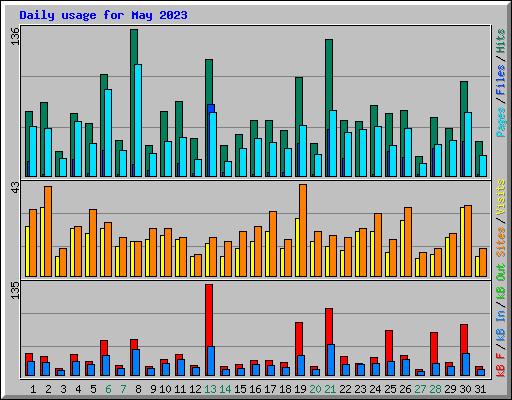Click the blue "Files" legend label
The width and height of the screenshot is (512, 400).
501,80
